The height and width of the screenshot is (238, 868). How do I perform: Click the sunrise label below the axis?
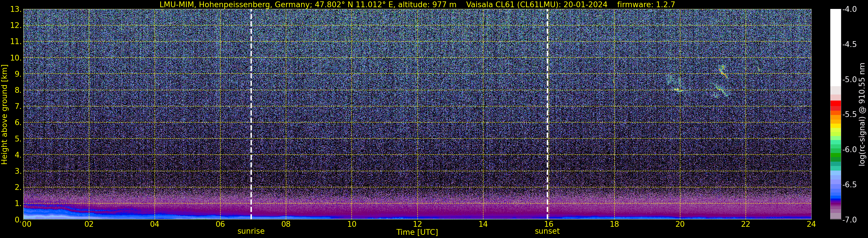click(x=251, y=231)
